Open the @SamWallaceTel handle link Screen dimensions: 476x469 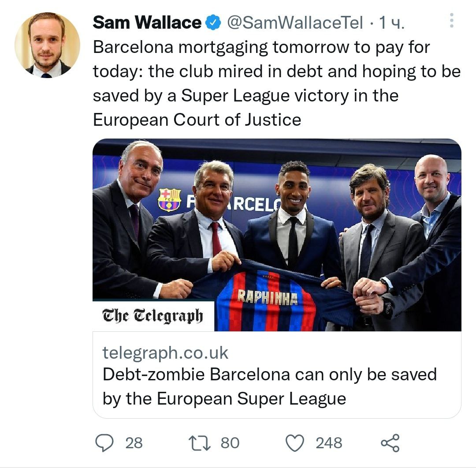295,23
